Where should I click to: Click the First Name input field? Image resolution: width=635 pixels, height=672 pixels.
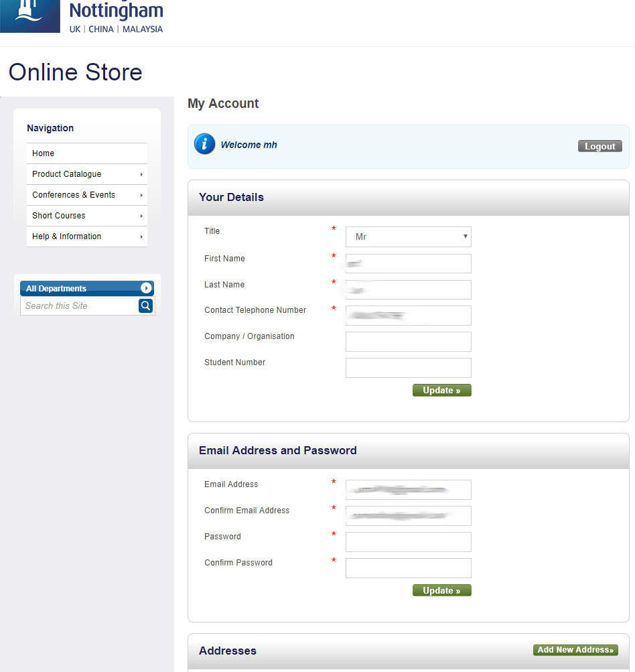(x=408, y=263)
